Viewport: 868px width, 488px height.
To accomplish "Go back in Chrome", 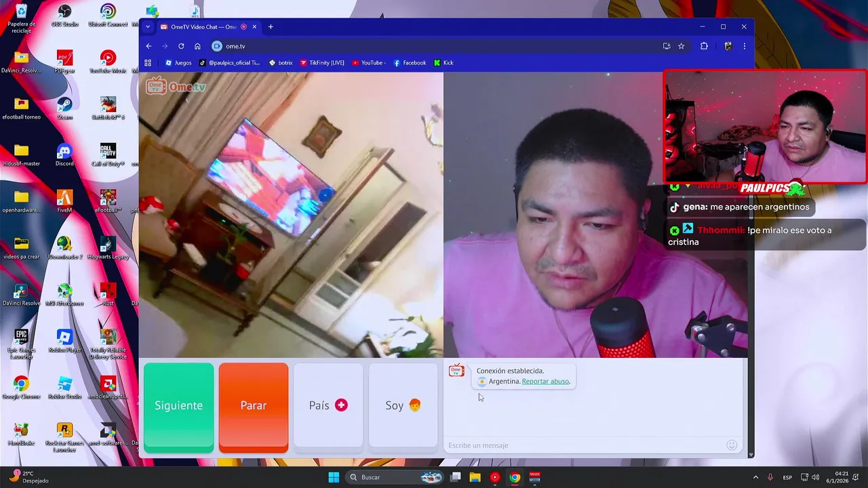I will point(149,46).
